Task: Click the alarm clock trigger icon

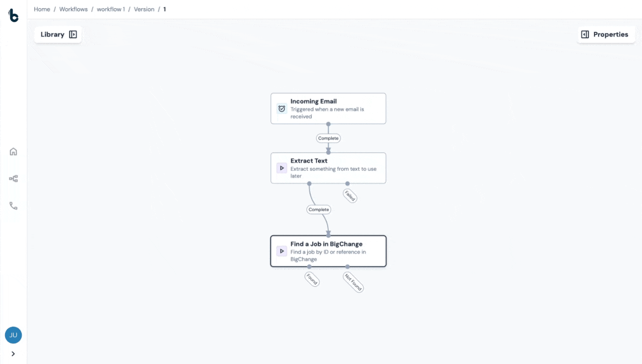Action: pyautogui.click(x=282, y=109)
